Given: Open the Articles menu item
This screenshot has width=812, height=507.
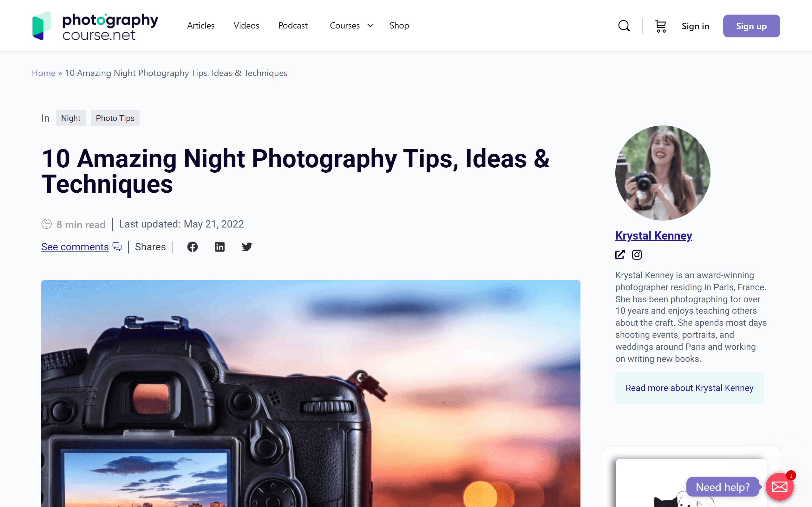Looking at the screenshot, I should (201, 25).
